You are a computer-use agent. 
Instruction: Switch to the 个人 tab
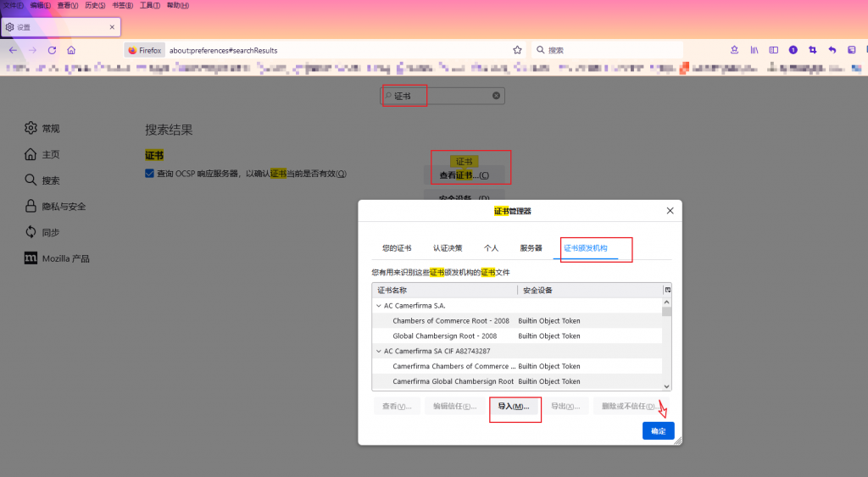point(491,248)
